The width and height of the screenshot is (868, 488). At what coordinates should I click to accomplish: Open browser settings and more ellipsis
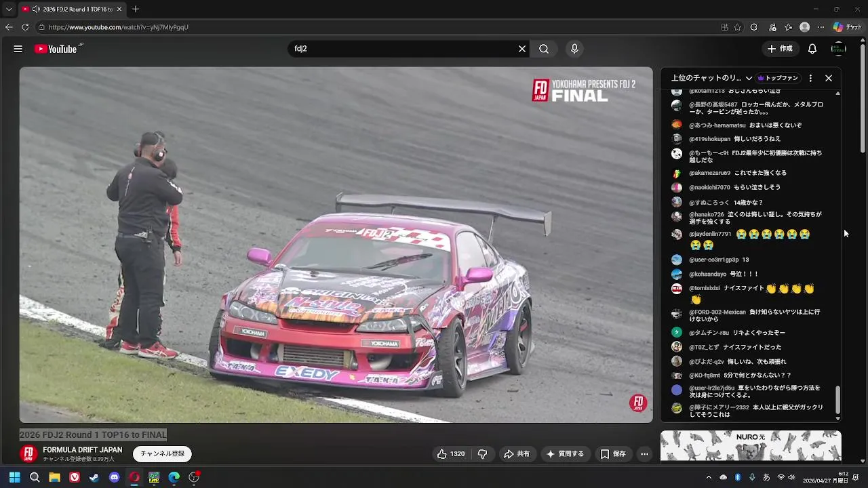tap(821, 27)
